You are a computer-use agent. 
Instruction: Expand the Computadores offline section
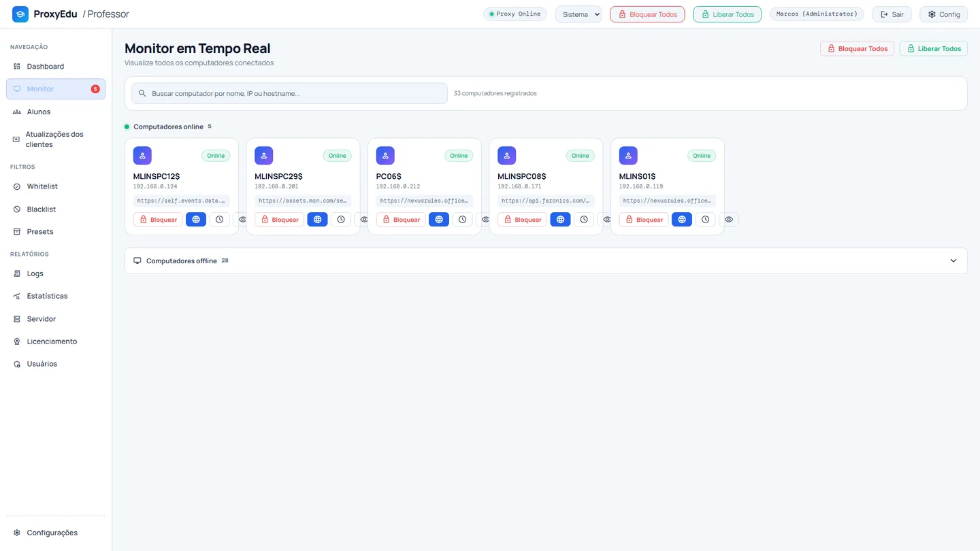click(x=546, y=261)
